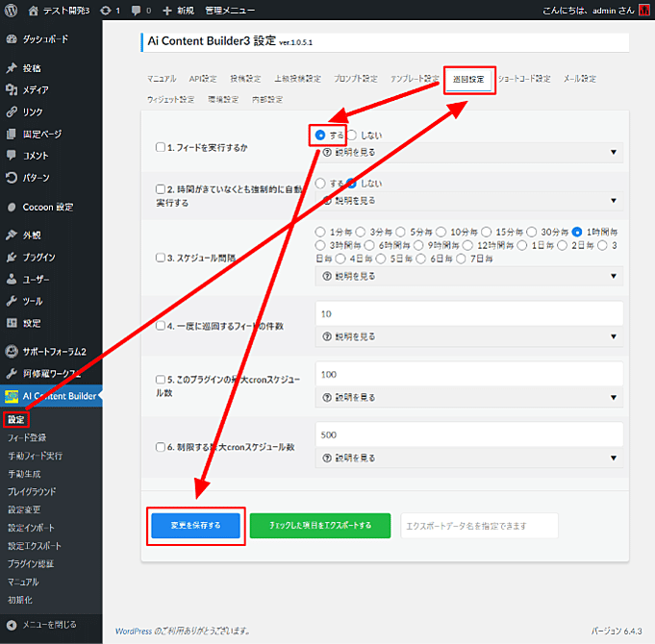
Task: Switch to the マニュアル tab
Action: pos(162,79)
